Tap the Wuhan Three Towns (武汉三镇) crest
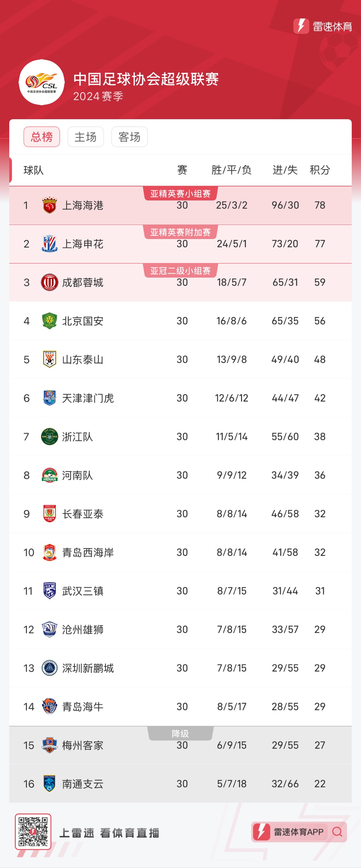Viewport: 361px width, 868px height. point(49,591)
